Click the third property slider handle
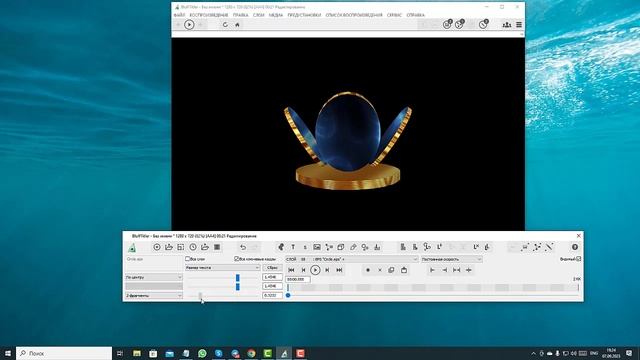Screen dimensions: 640x360 200,296
